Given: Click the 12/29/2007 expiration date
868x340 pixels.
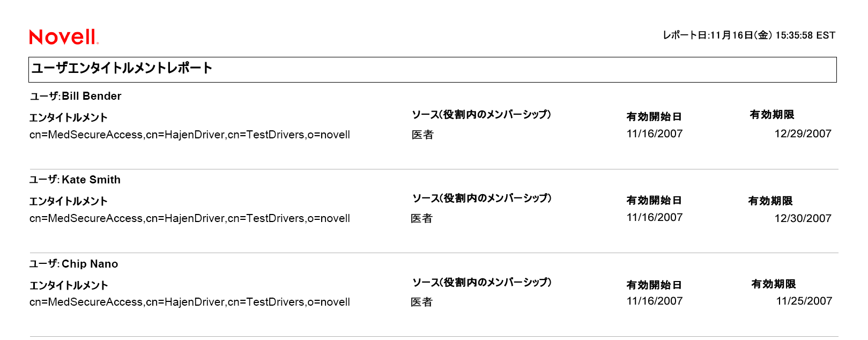Looking at the screenshot, I should [803, 134].
